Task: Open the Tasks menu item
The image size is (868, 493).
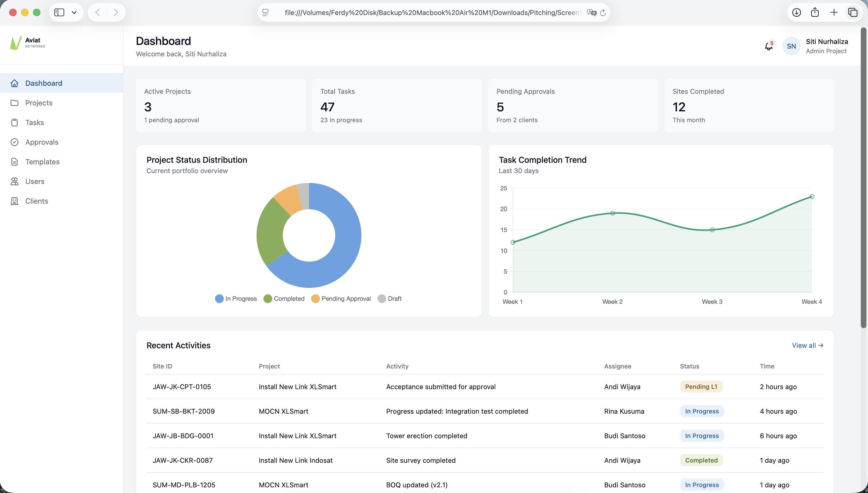Action: pyautogui.click(x=62, y=122)
